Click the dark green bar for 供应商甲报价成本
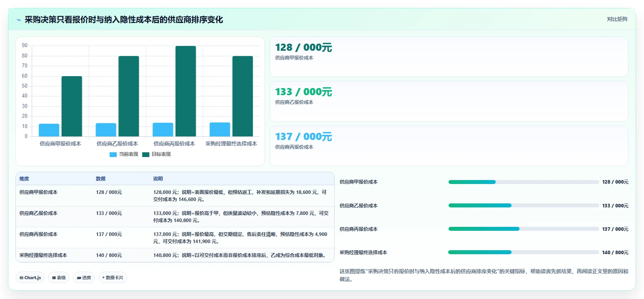This screenshot has width=644, height=299. [x=72, y=106]
